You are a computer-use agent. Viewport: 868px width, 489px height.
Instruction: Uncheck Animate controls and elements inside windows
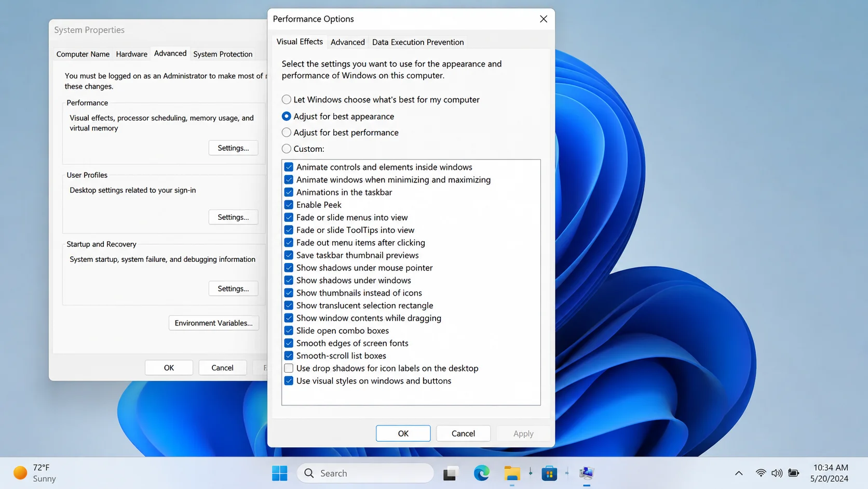click(x=289, y=167)
